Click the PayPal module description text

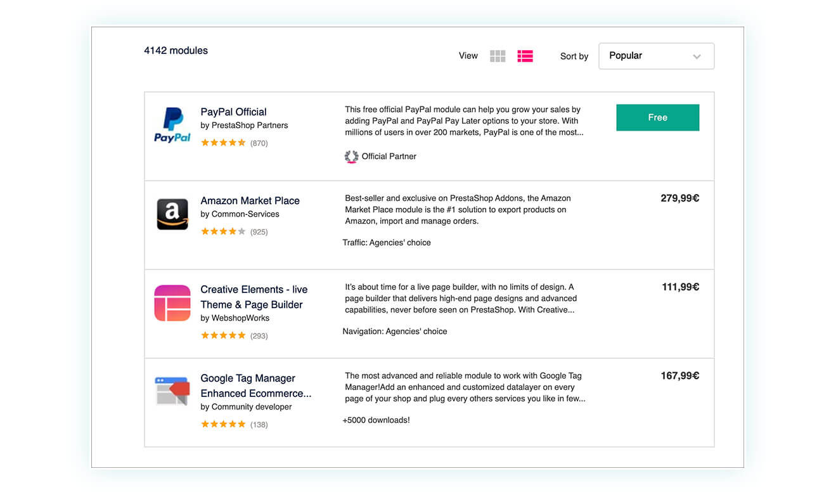[x=464, y=121]
